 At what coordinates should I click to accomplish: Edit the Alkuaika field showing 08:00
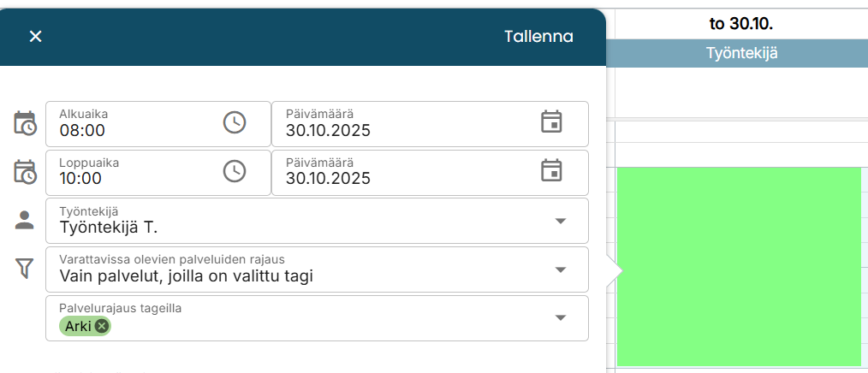point(128,130)
